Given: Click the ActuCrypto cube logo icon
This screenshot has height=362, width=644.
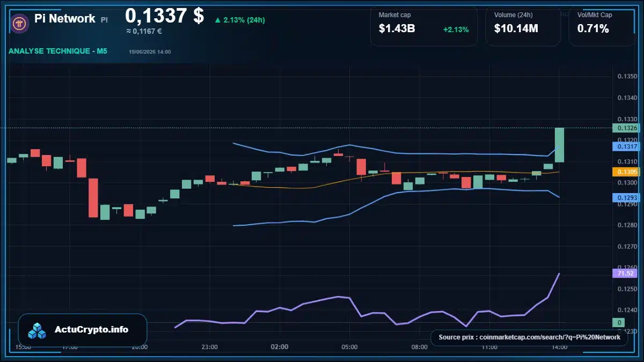Looking at the screenshot, I should click(x=38, y=330).
